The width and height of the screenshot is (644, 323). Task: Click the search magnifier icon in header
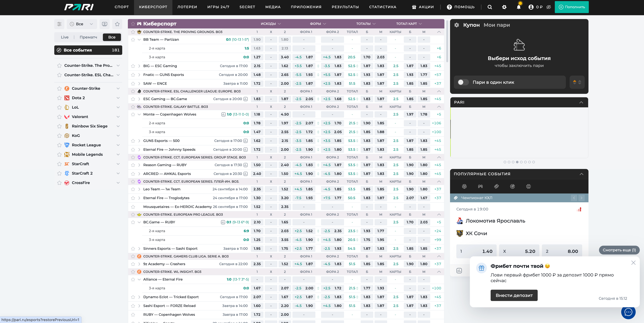click(x=490, y=7)
